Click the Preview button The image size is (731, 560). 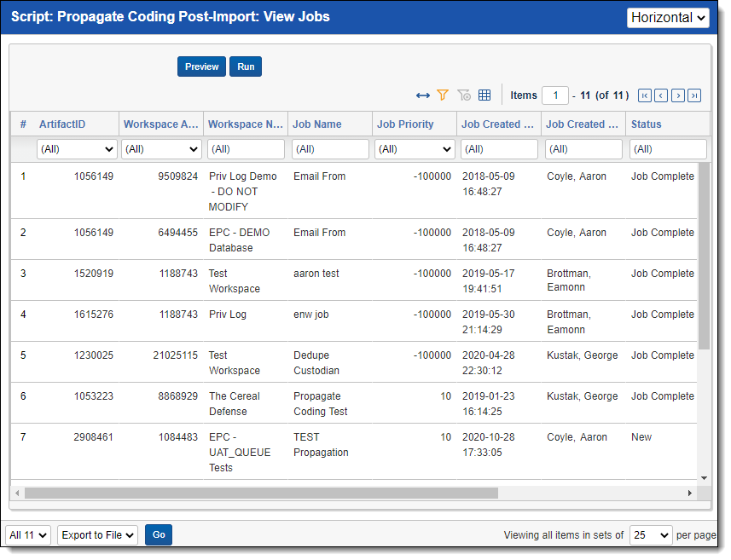201,66
